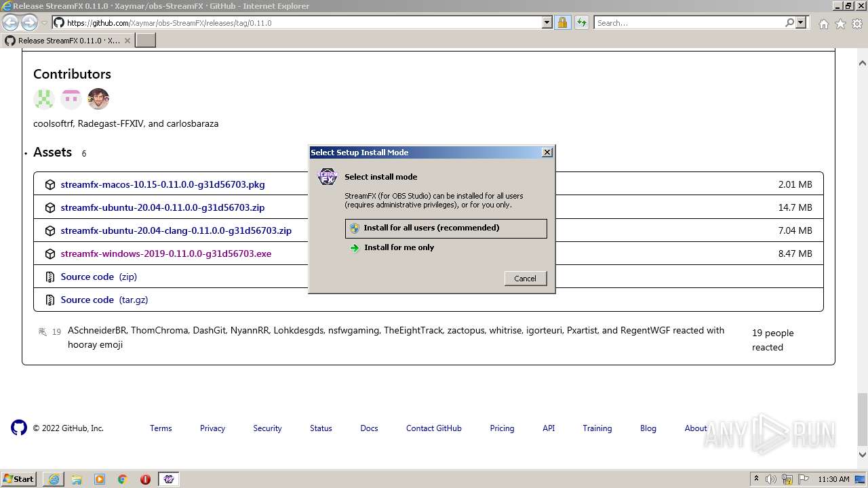The width and height of the screenshot is (868, 488).
Task: Click package icon beside windows exe asset
Action: 50,253
